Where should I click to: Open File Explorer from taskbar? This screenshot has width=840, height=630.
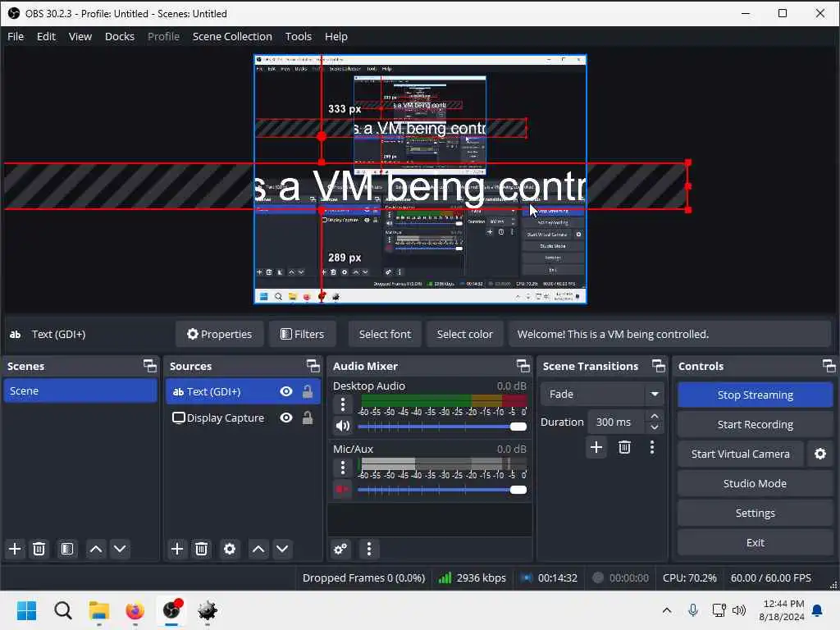click(x=99, y=610)
